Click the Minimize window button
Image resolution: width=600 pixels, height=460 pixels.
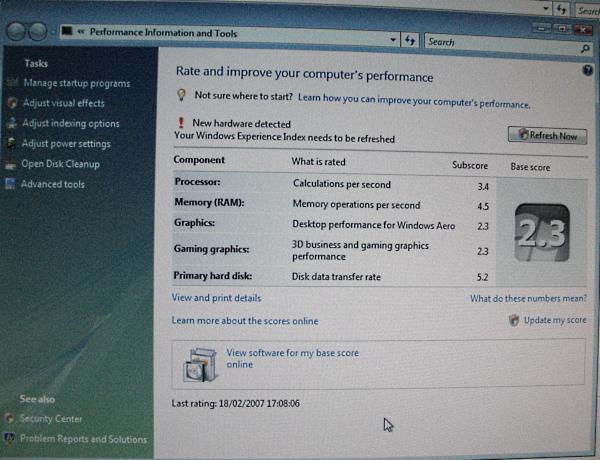tap(541, 28)
